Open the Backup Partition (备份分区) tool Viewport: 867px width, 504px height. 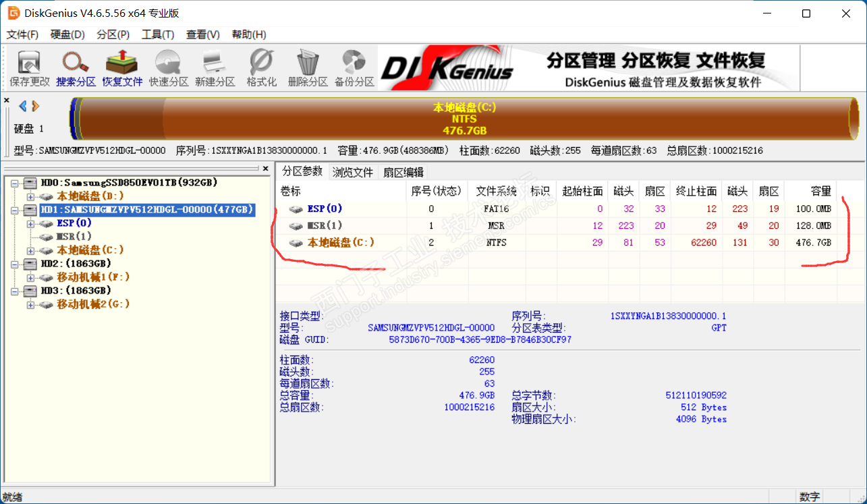tap(354, 62)
